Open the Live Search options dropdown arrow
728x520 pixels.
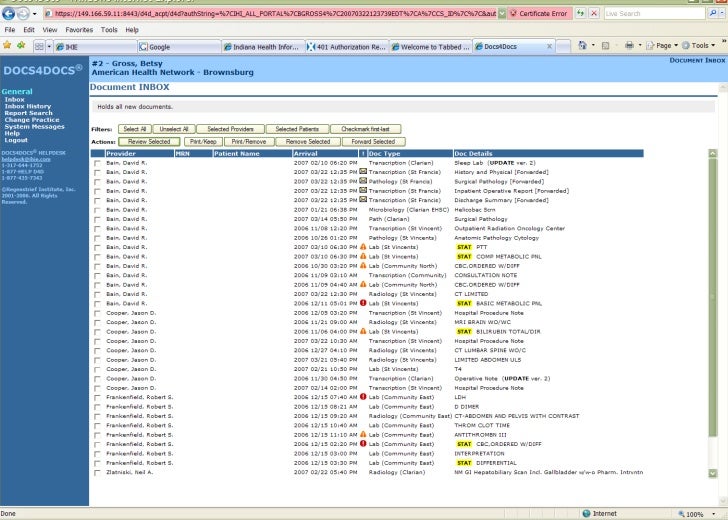[x=722, y=13]
